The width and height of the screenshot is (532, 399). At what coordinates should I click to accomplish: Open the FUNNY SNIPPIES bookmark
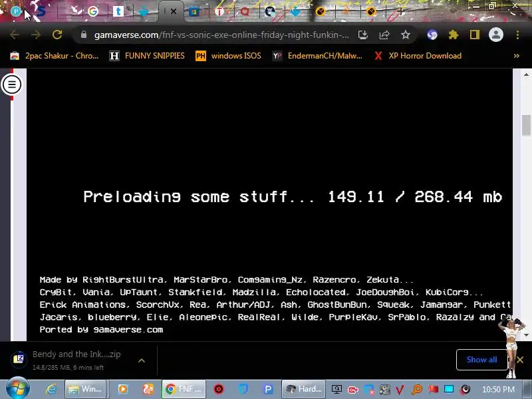pos(147,56)
